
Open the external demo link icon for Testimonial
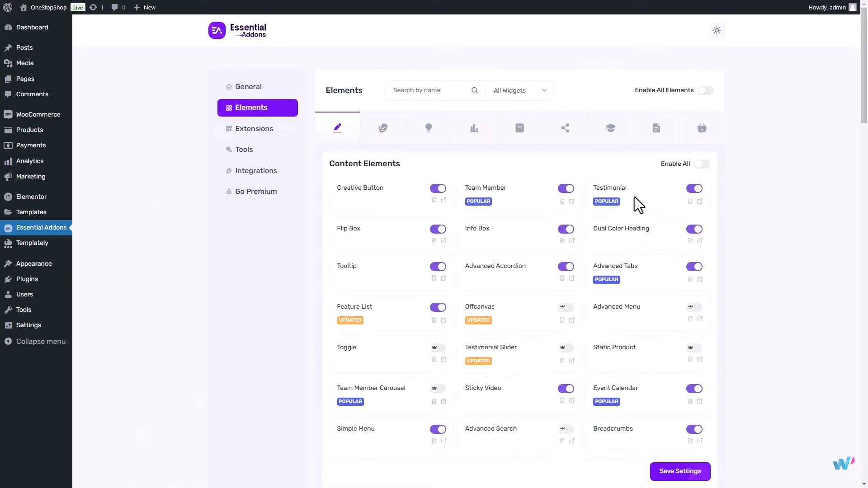700,201
